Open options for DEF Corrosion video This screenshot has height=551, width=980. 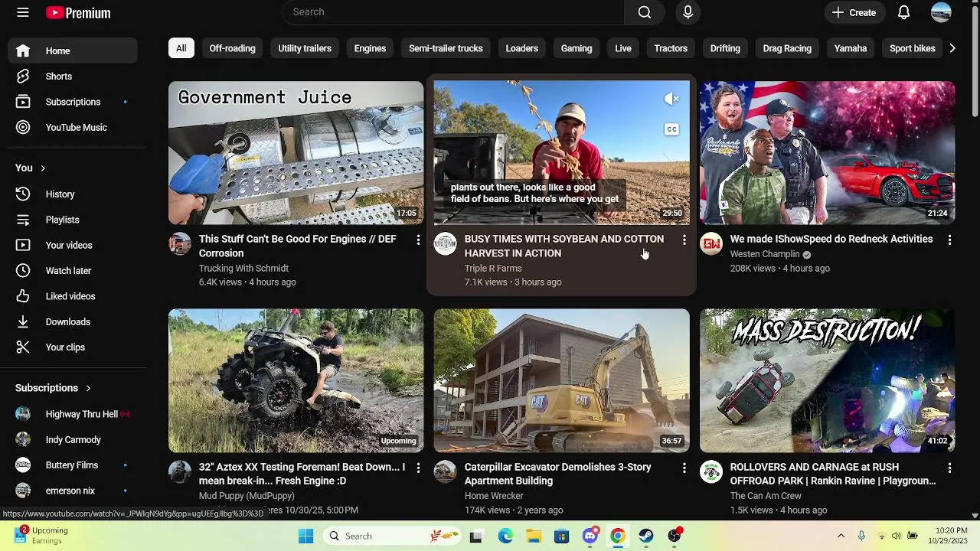[x=418, y=240]
